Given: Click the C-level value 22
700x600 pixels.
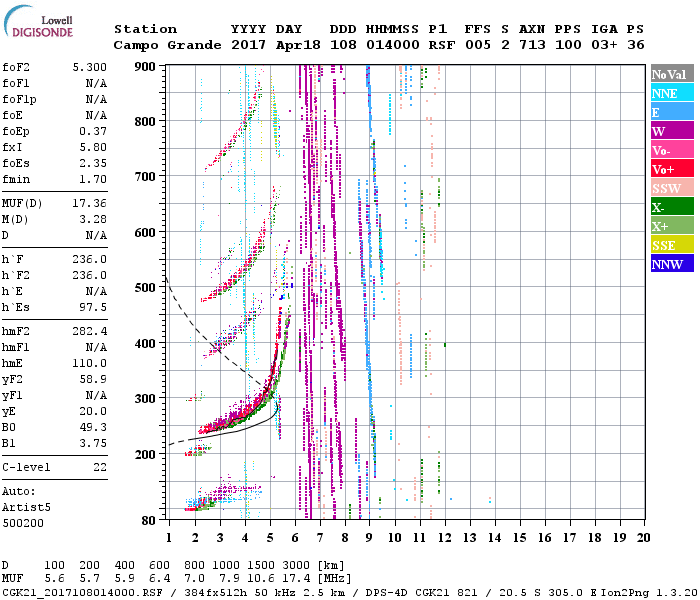Looking at the screenshot, I should pyautogui.click(x=100, y=467).
